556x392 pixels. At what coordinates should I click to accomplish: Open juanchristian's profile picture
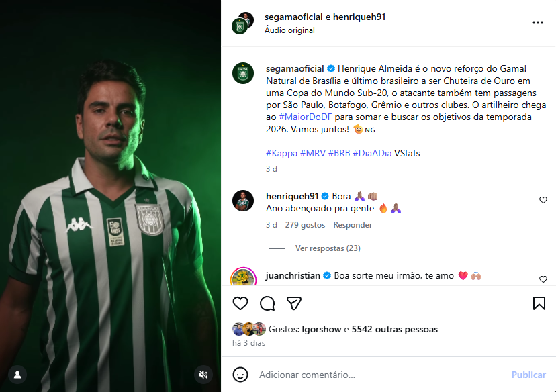pos(242,277)
